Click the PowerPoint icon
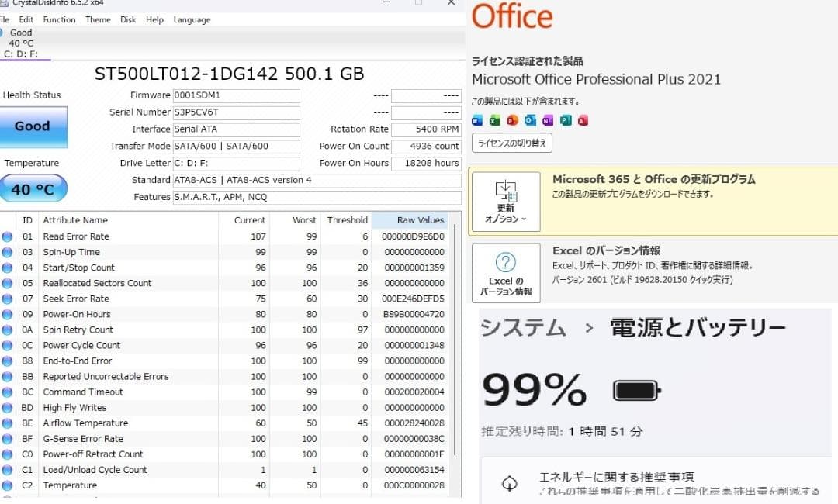This screenshot has height=504, width=838. [511, 120]
